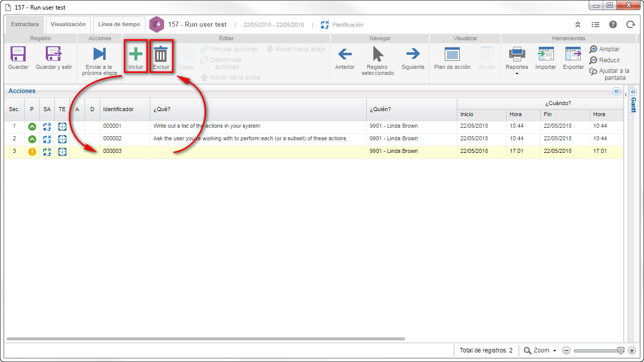Click the Sec. column header
The image size is (644, 362).
14,109
